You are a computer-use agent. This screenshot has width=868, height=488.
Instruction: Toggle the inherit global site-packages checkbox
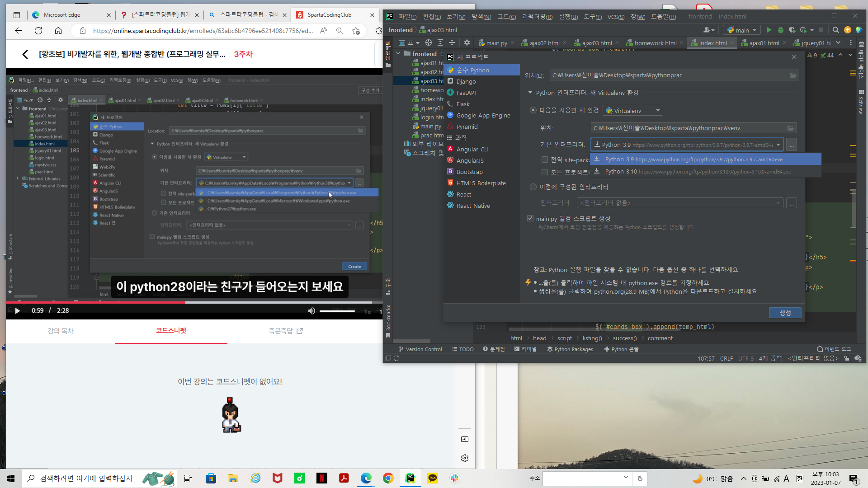545,160
